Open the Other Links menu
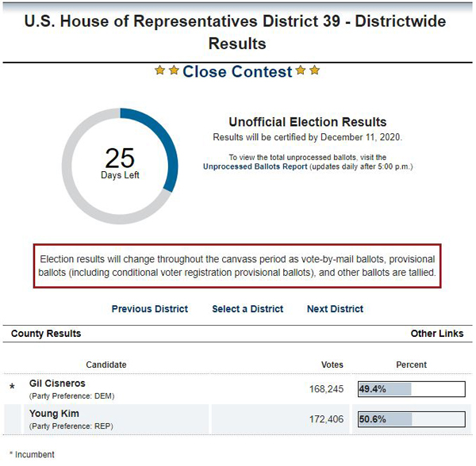476x466 pixels. click(437, 334)
